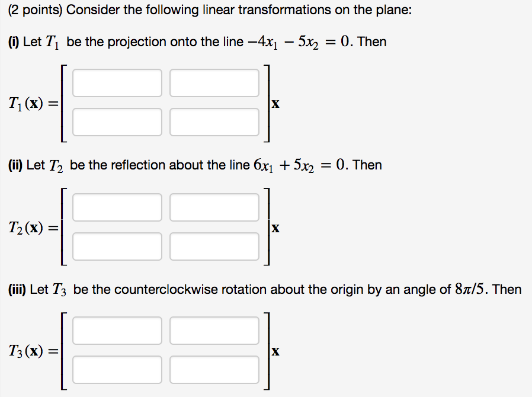
Task: Click the bottom-left entry of T2 matrix
Action: [x=117, y=246]
